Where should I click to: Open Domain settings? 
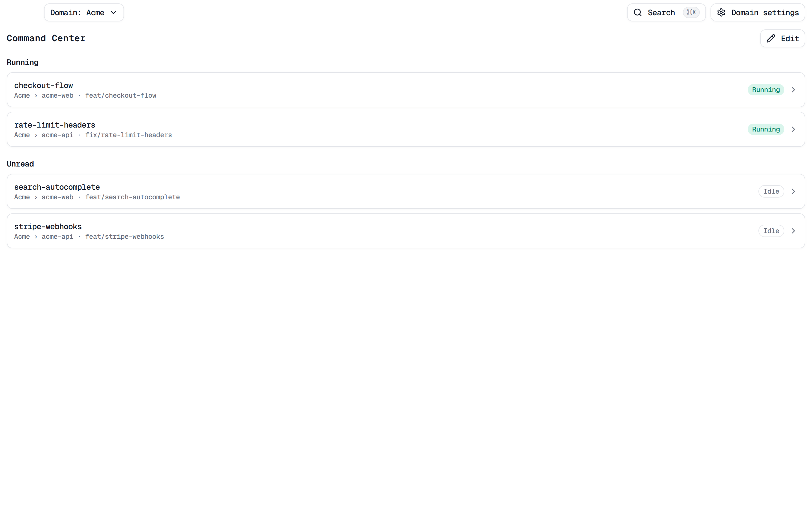click(x=758, y=12)
